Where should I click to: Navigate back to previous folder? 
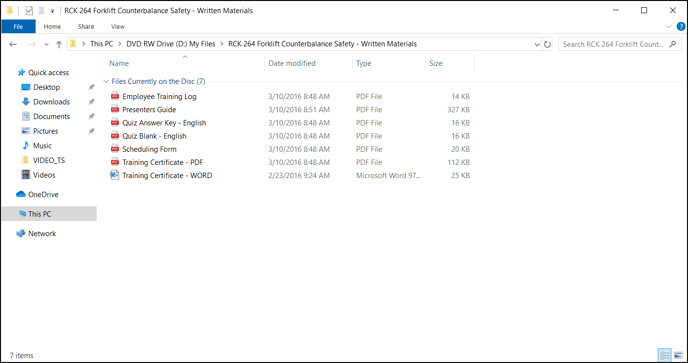click(x=13, y=44)
